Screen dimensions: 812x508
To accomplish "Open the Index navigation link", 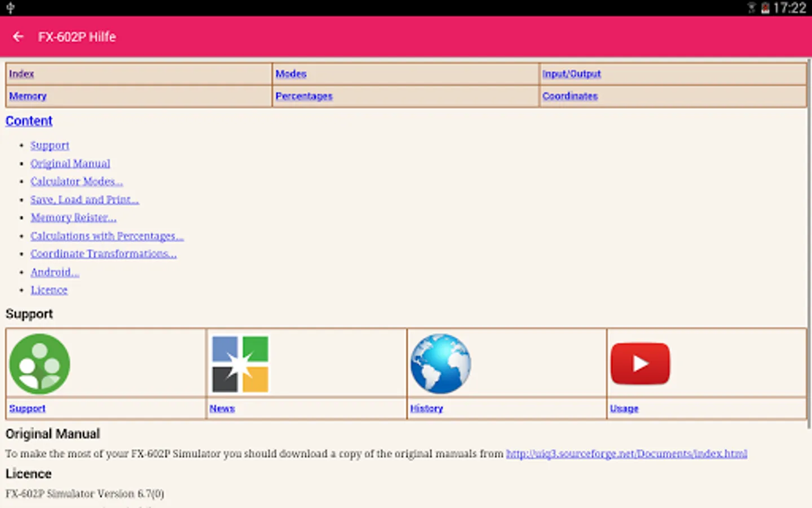I will point(21,74).
